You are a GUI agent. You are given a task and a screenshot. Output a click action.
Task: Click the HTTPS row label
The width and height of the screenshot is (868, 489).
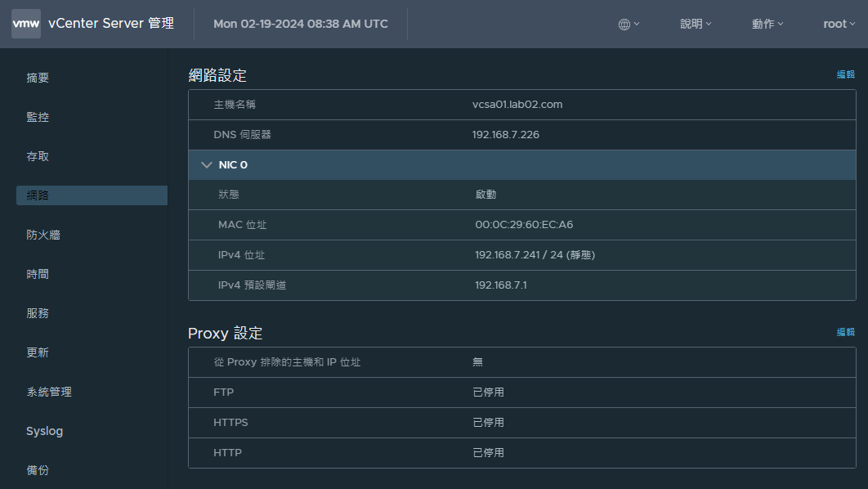(x=230, y=423)
